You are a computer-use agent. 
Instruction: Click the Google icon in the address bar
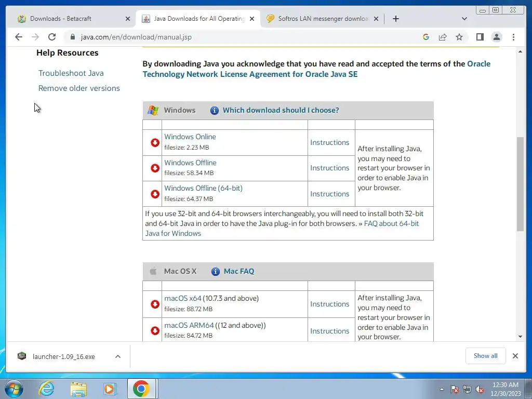tap(426, 37)
